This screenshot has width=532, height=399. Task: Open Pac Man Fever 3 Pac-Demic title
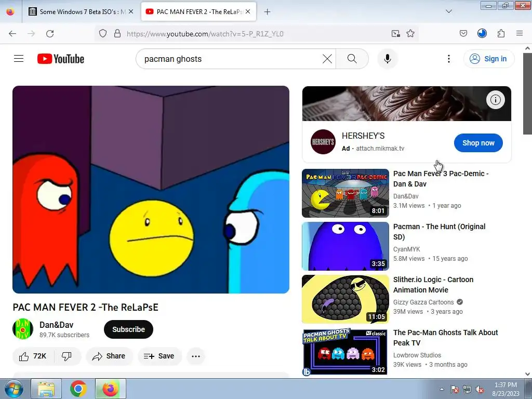(441, 179)
